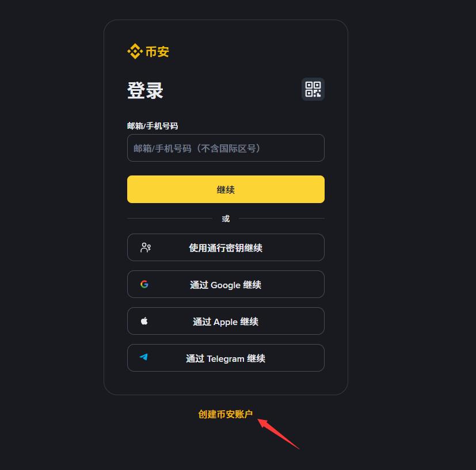Click the red arrow annotation
The image size is (476, 470).
point(278,434)
